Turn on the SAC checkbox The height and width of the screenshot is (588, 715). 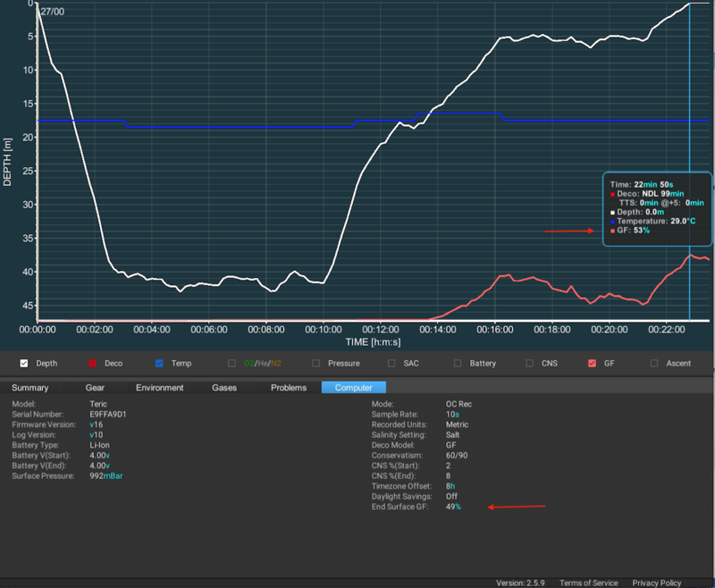coord(391,364)
